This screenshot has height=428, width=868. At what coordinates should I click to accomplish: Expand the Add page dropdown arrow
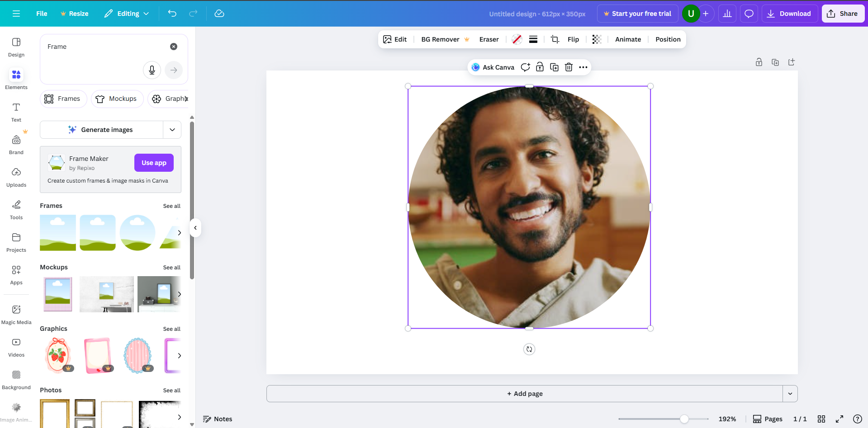pos(790,394)
